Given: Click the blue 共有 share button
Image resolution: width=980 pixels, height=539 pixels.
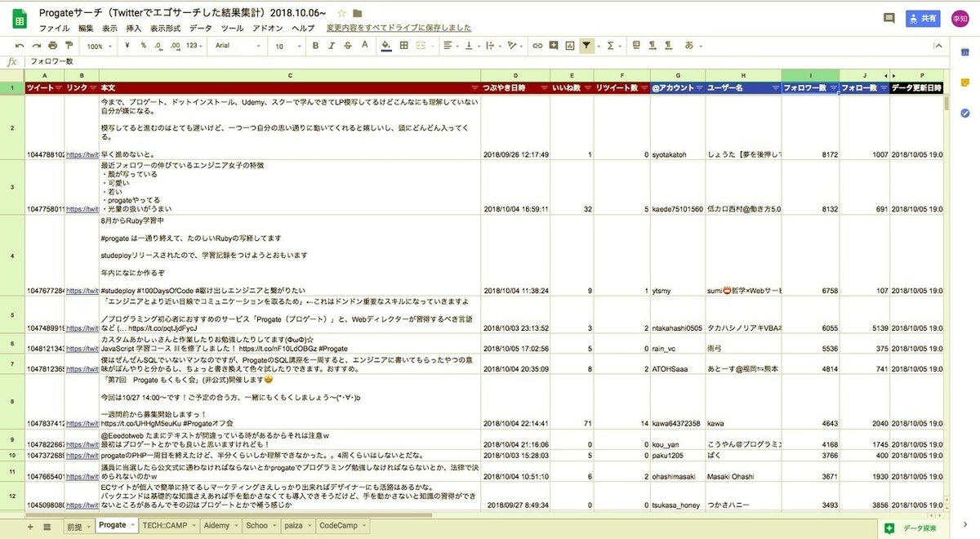Looking at the screenshot, I should coord(923,18).
